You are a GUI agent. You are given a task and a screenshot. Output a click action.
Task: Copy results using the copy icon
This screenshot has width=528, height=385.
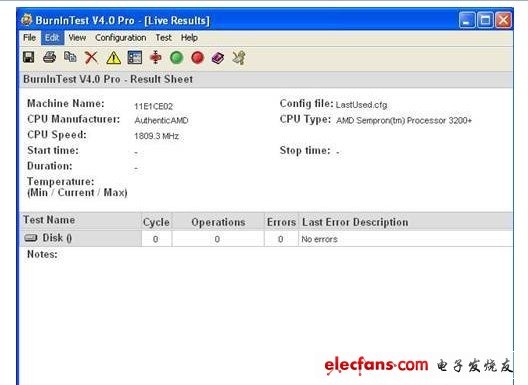click(x=70, y=57)
